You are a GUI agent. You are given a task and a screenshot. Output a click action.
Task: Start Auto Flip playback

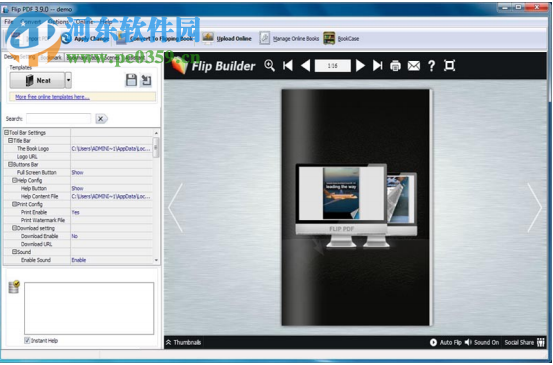pyautogui.click(x=445, y=342)
